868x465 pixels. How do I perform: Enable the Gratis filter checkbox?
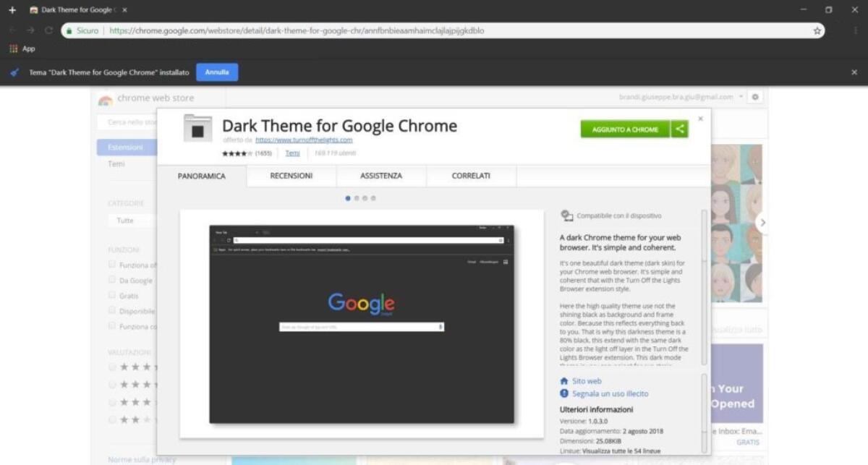click(112, 295)
